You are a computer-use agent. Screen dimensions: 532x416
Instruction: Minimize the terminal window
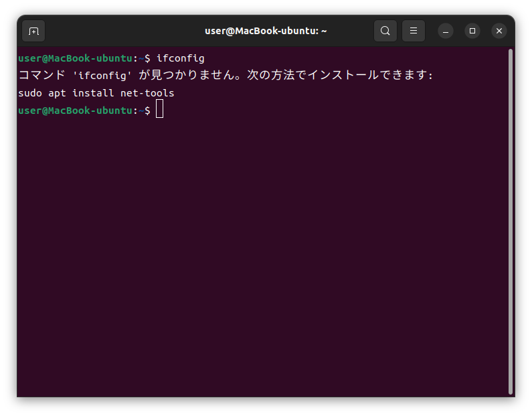pos(446,31)
